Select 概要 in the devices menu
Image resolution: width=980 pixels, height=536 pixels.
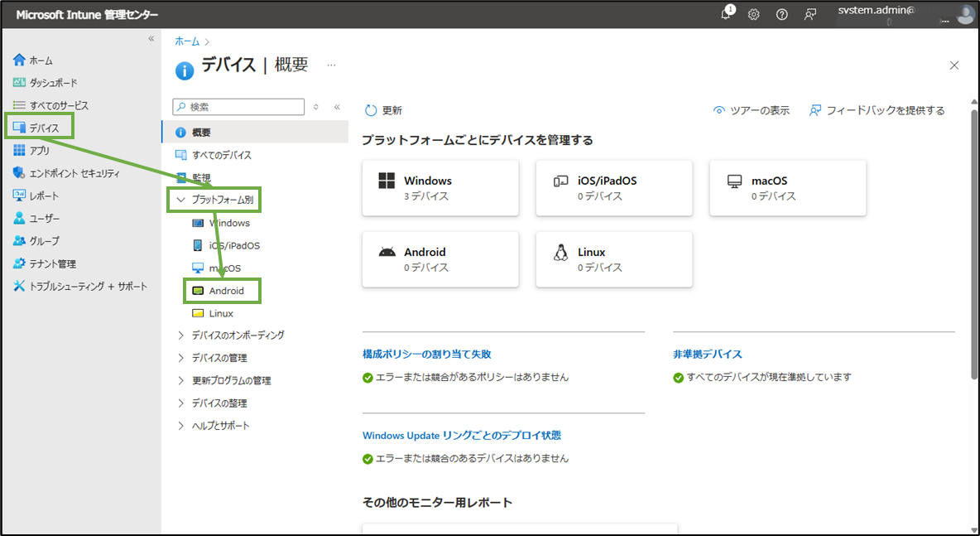coord(255,132)
